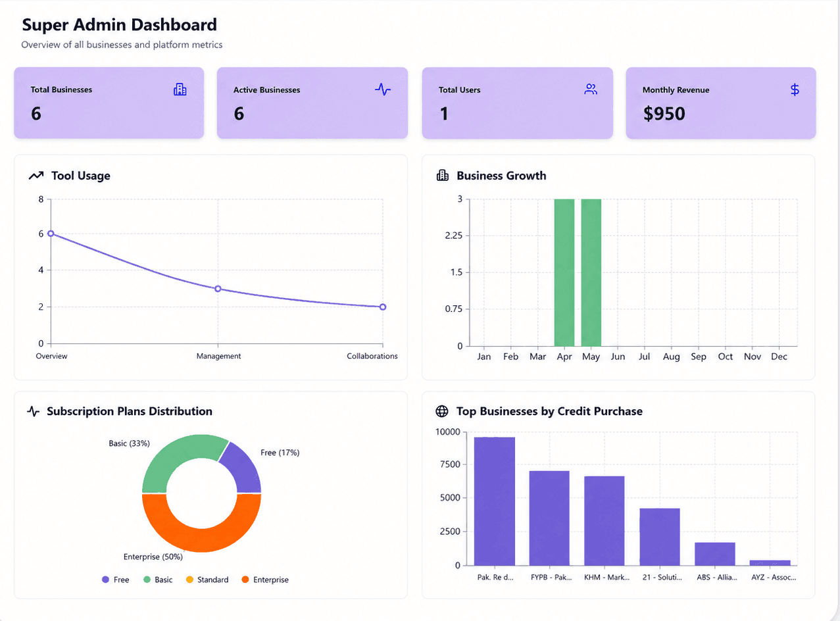Click the Overview data point on Tool Usage line
Screen dimensions: 840x621
(x=51, y=234)
